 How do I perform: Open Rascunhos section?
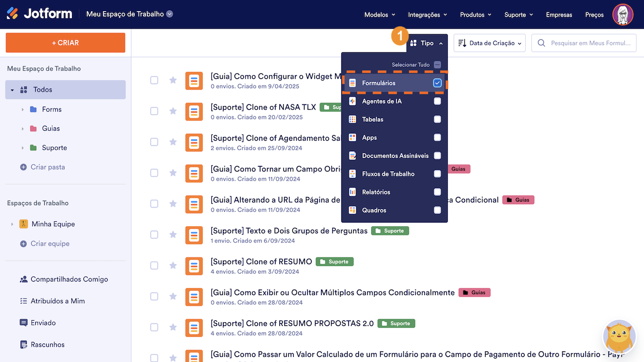42,344
